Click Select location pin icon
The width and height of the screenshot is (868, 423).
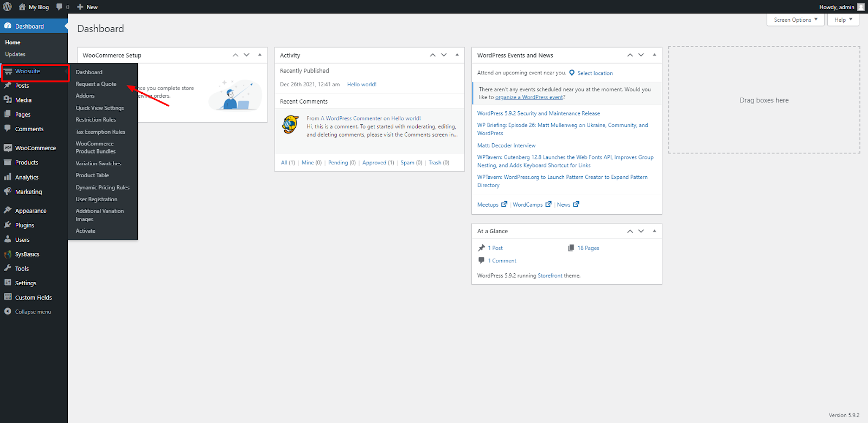coord(572,73)
